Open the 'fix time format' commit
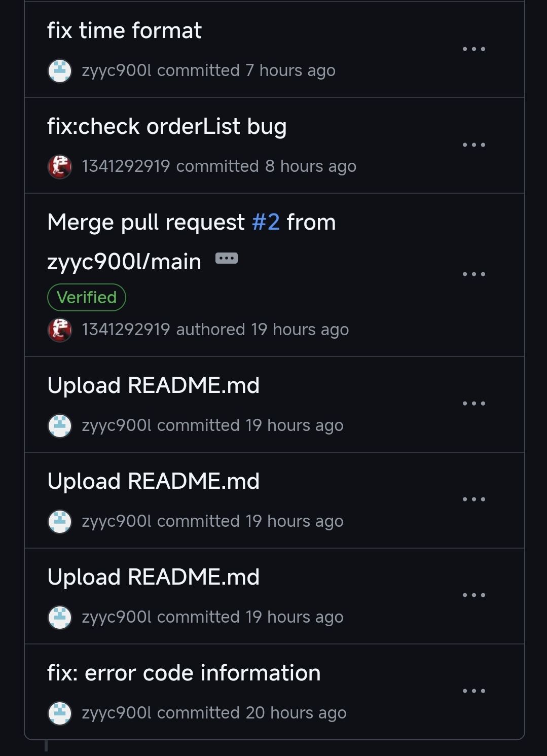Image resolution: width=547 pixels, height=756 pixels. [124, 30]
